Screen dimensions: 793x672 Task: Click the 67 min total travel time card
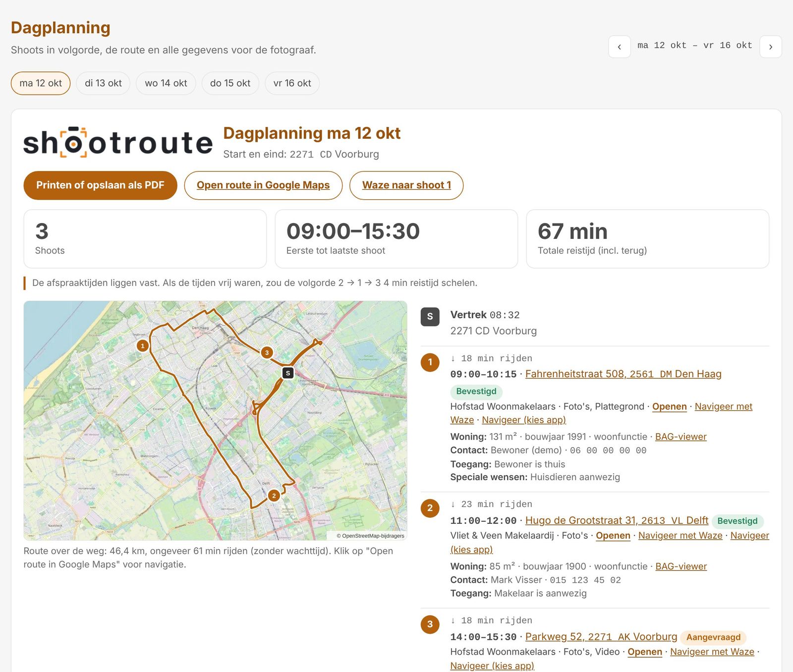647,239
